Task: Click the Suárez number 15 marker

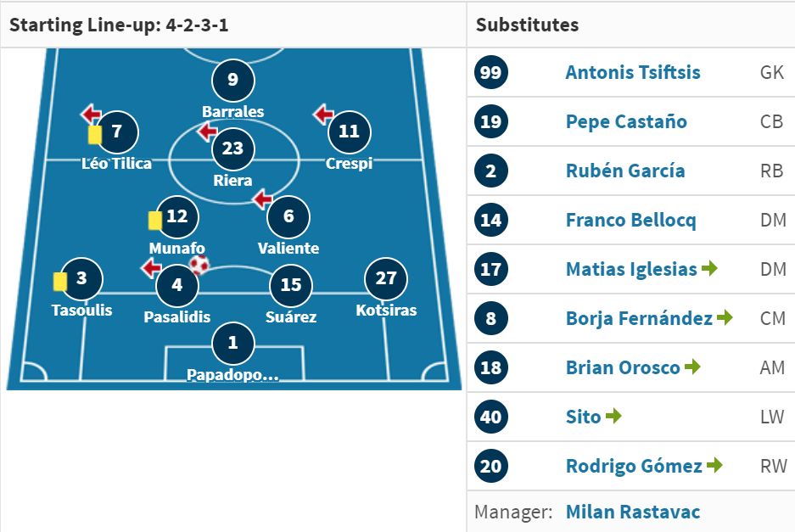Action: pos(291,285)
